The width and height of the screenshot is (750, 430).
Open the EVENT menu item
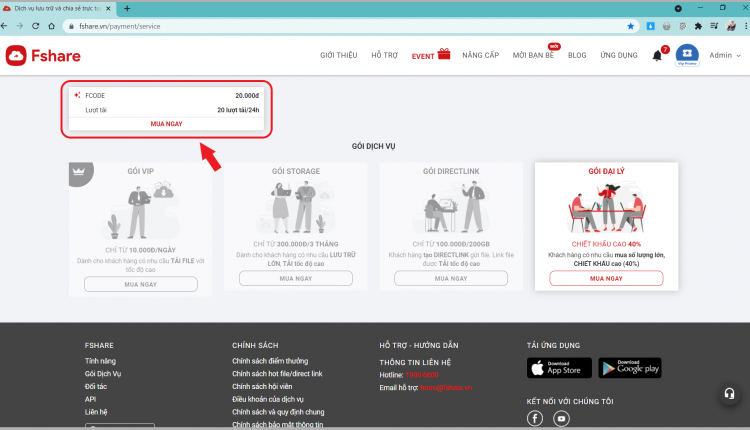point(423,56)
